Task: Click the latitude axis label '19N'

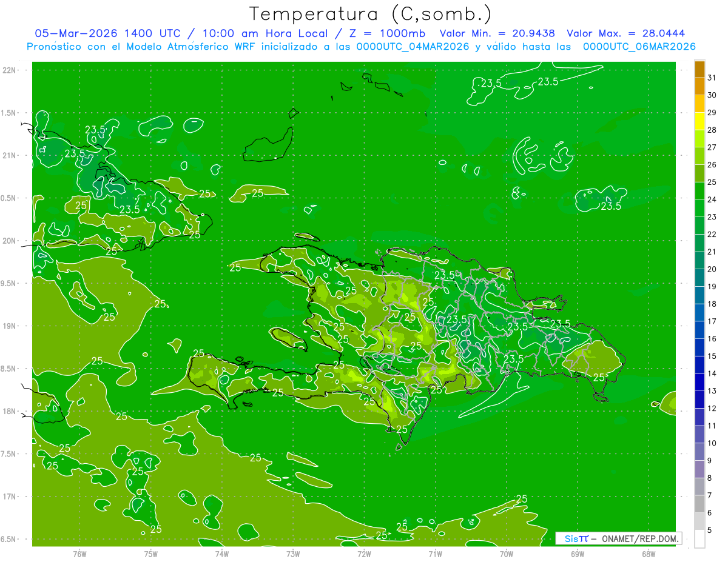Action: (10, 326)
